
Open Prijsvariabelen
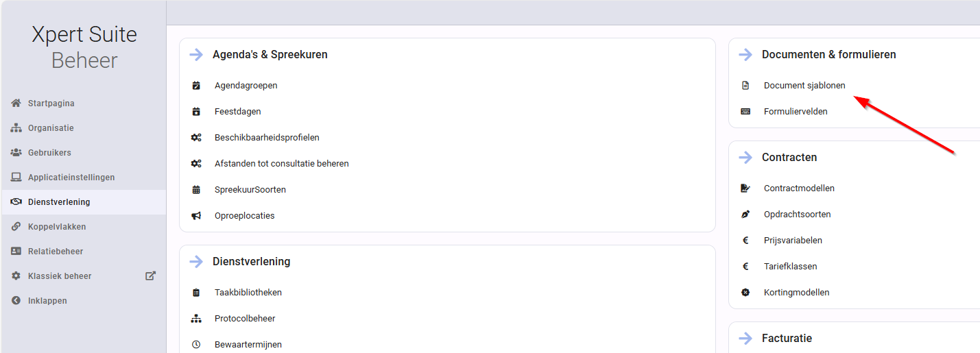[x=793, y=241]
